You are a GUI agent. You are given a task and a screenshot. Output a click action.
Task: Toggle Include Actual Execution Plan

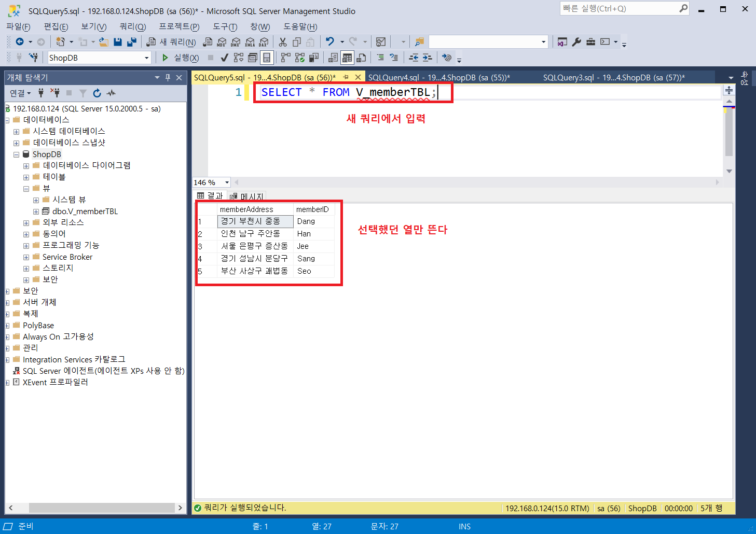point(286,58)
